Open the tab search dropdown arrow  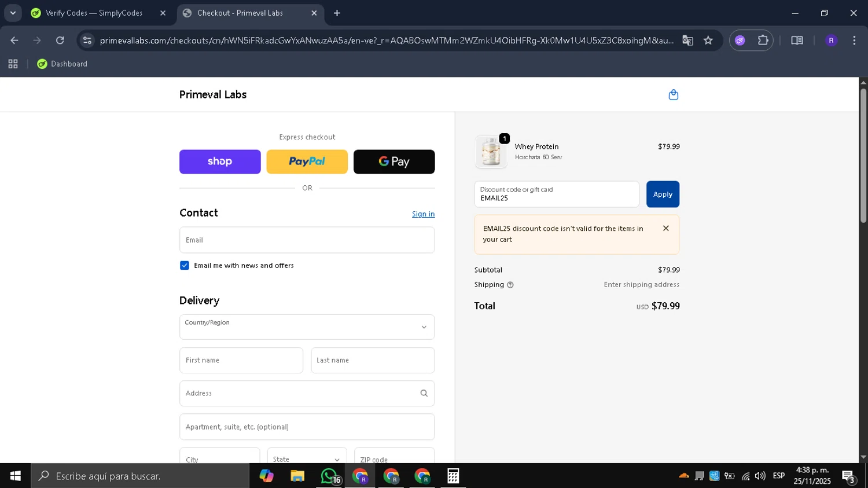(x=13, y=13)
